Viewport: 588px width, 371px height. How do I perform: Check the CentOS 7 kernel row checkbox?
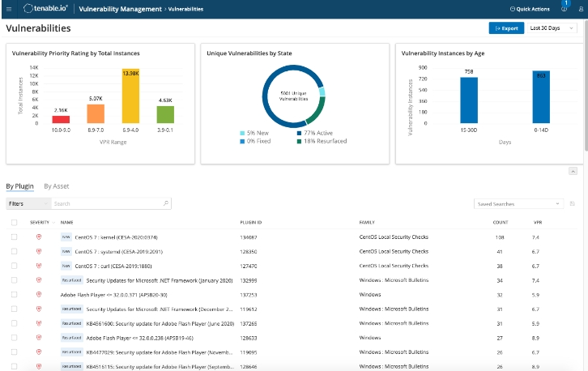tap(15, 237)
